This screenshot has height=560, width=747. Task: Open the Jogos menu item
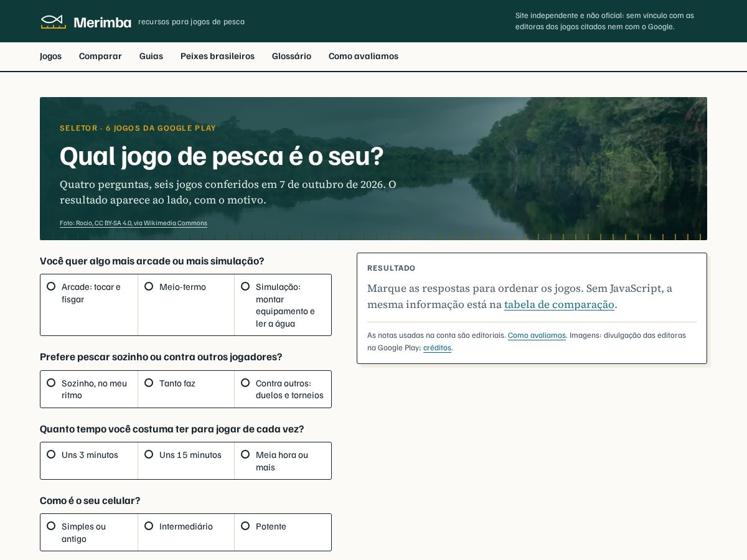50,56
